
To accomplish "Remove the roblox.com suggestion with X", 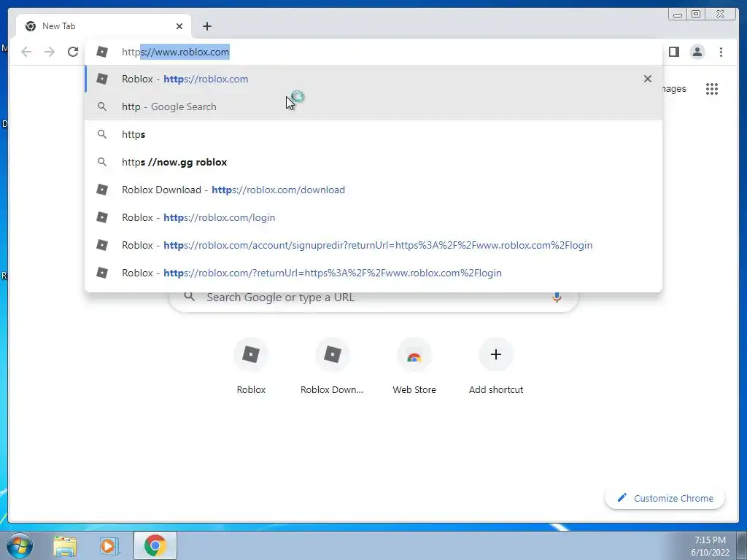I will click(648, 79).
